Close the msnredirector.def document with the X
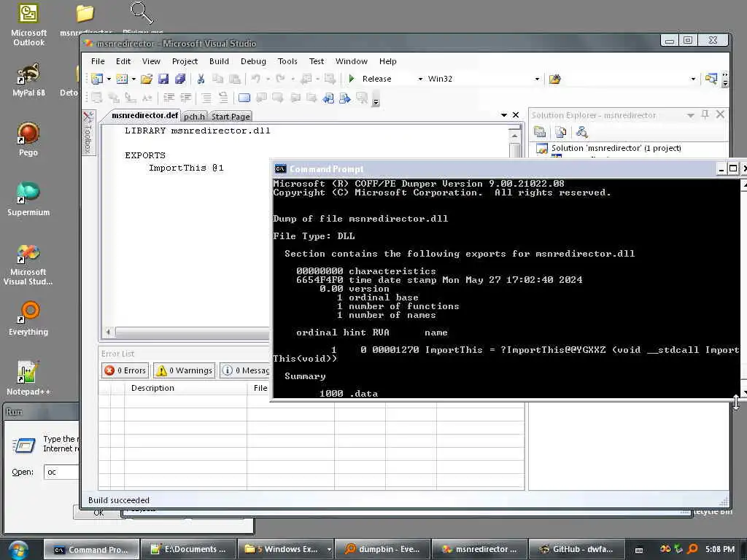 pyautogui.click(x=516, y=114)
